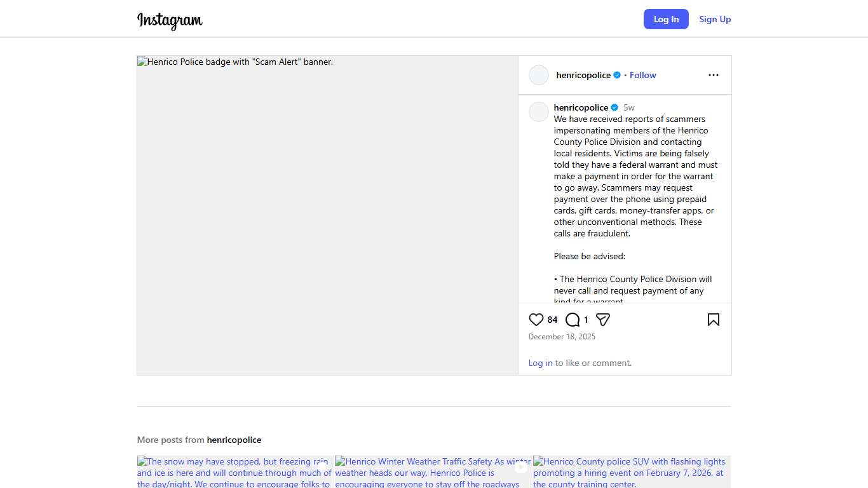This screenshot has width=868, height=488.
Task: Open the Winter Weather Traffic Safety post
Action: (x=433, y=472)
